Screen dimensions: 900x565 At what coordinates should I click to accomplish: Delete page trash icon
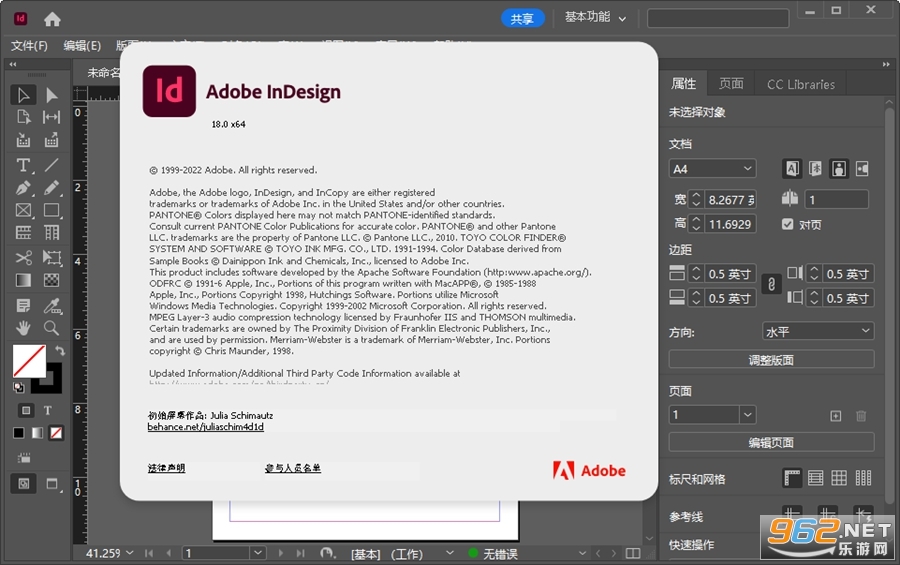coord(861,416)
